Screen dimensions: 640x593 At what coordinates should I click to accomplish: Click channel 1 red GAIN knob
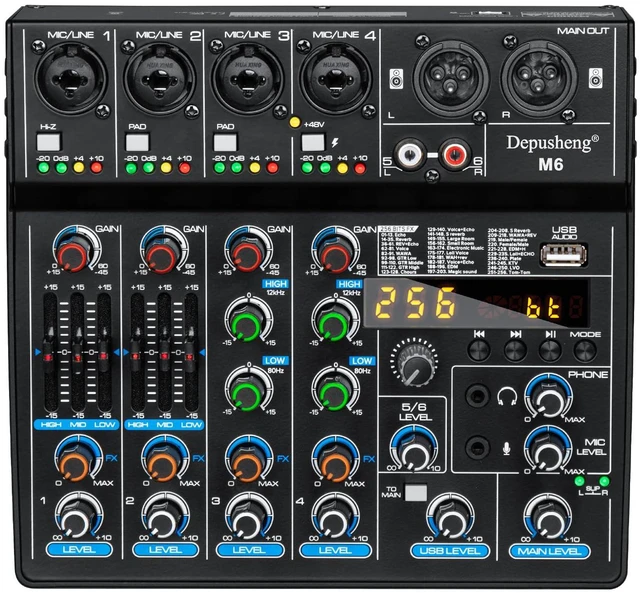[x=72, y=255]
